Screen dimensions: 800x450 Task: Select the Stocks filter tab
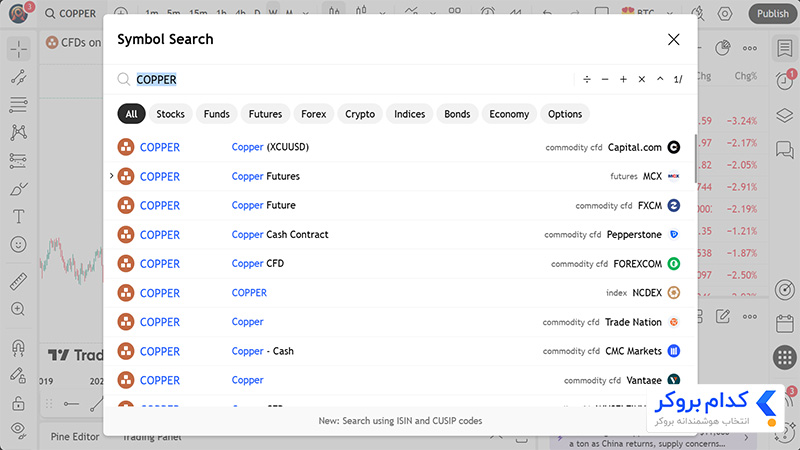click(x=170, y=114)
